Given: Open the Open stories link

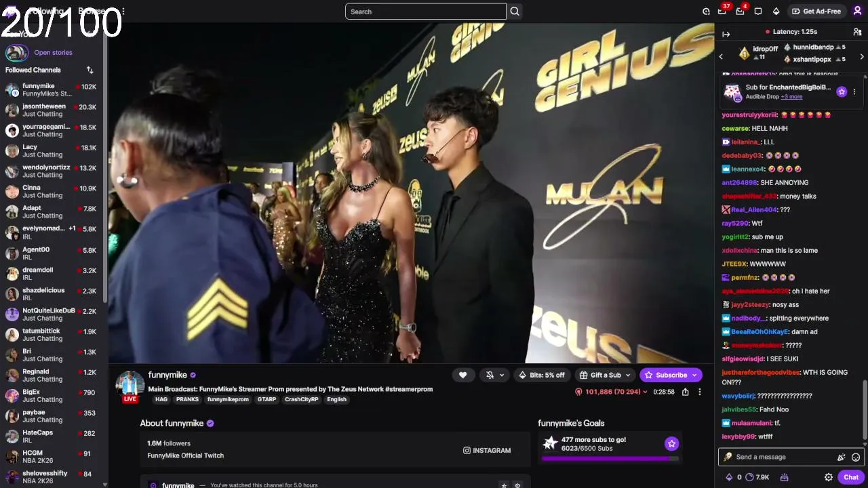Looking at the screenshot, I should 53,52.
